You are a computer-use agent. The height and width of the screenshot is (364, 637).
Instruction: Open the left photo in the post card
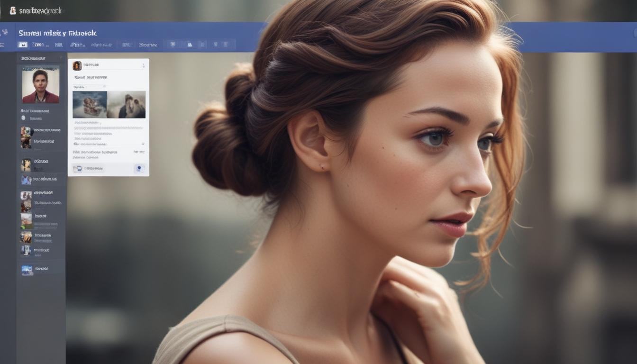coord(90,104)
